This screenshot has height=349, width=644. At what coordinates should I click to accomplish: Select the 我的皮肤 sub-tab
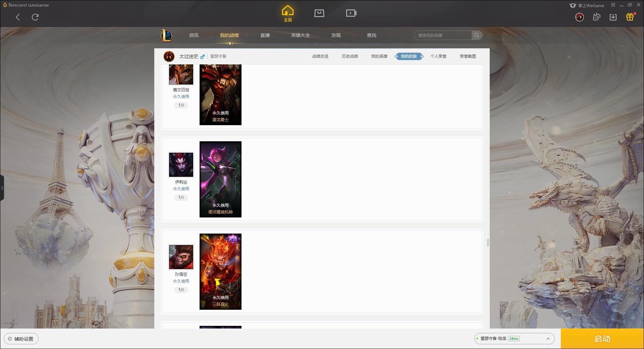pos(409,56)
